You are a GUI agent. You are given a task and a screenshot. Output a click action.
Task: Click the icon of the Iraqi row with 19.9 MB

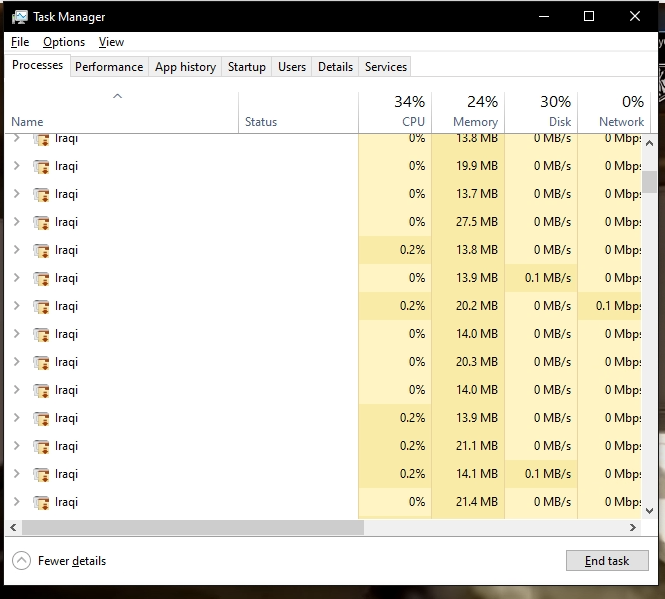pos(42,166)
